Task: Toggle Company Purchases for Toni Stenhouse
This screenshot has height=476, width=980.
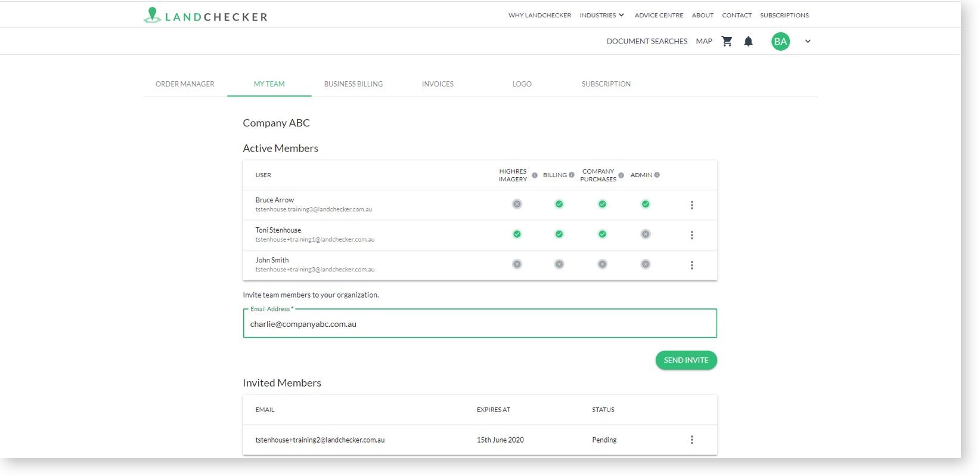Action: pos(603,234)
